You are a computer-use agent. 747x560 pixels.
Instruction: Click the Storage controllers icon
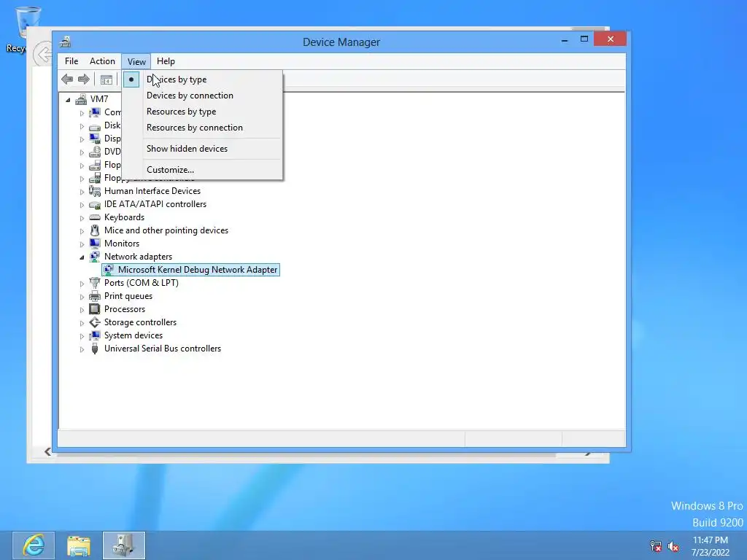(95, 322)
